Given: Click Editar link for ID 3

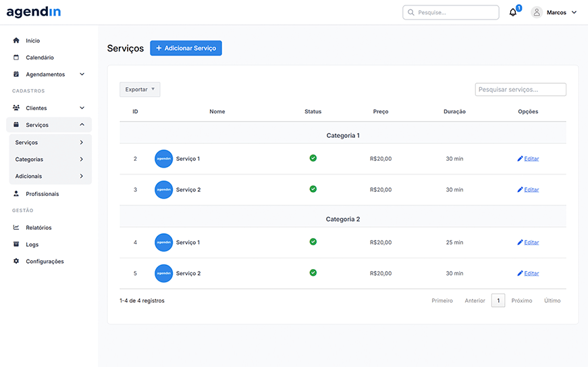Looking at the screenshot, I should 531,189.
